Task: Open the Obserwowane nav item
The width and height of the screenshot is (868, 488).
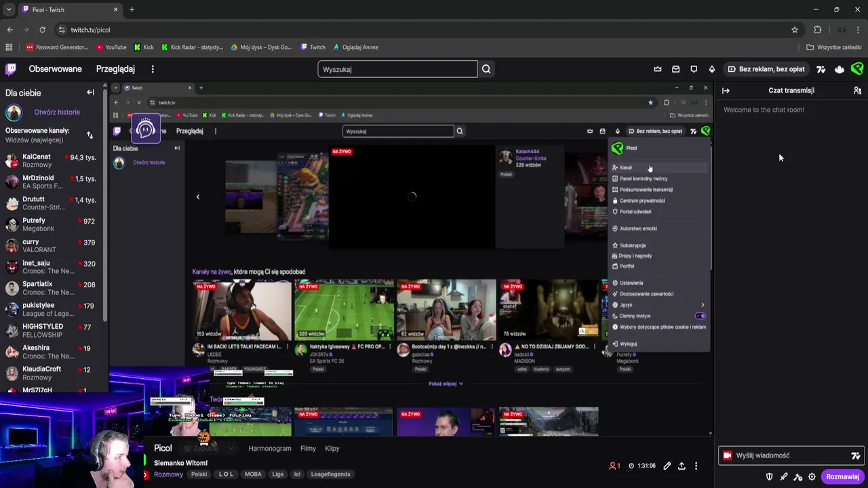Action: pyautogui.click(x=55, y=69)
